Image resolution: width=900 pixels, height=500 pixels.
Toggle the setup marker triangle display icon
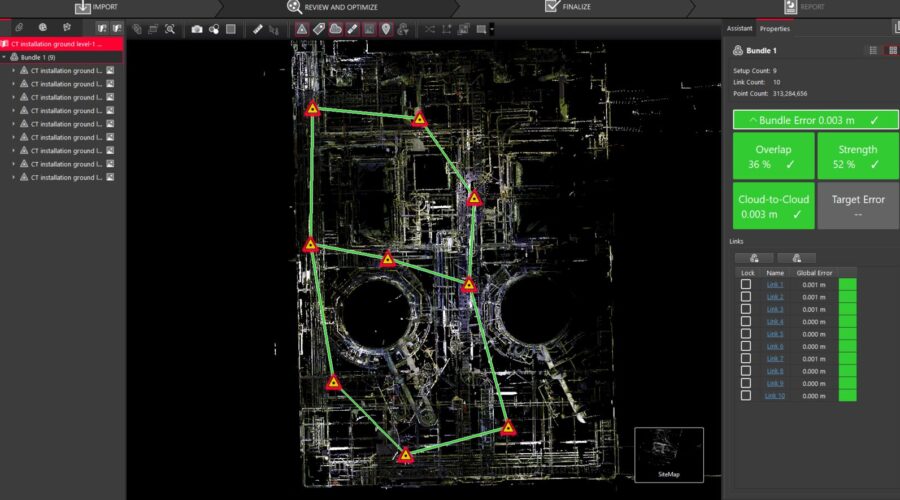click(x=302, y=29)
